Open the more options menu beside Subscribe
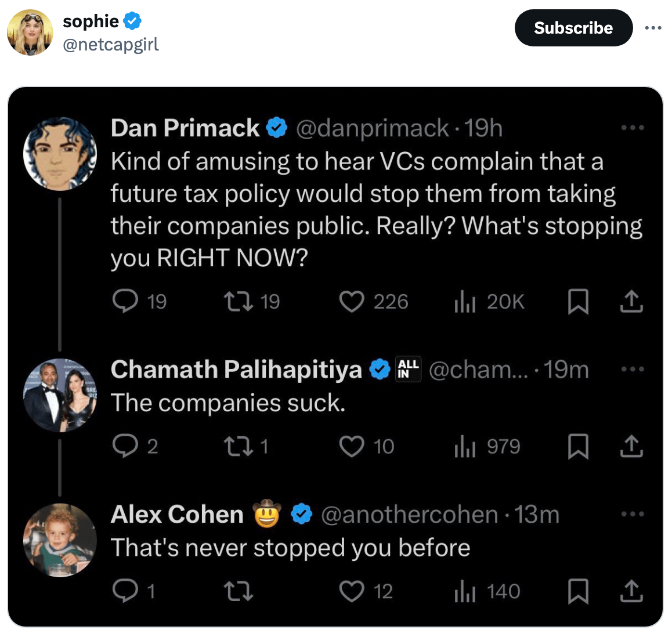This screenshot has width=672, height=637. pyautogui.click(x=653, y=28)
